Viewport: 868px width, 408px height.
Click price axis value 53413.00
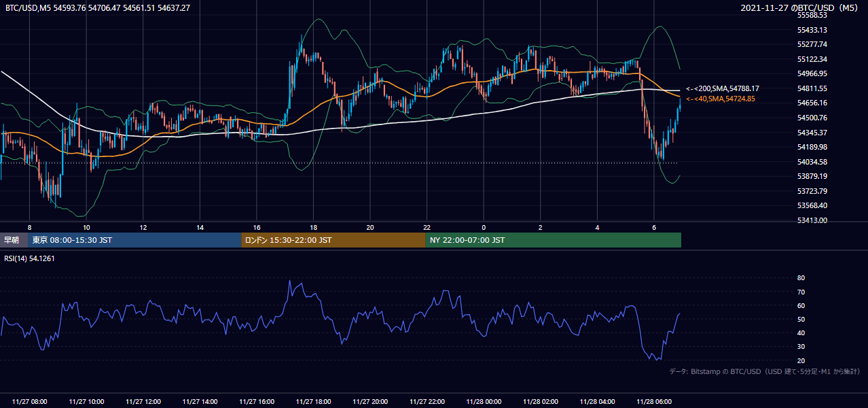click(812, 220)
